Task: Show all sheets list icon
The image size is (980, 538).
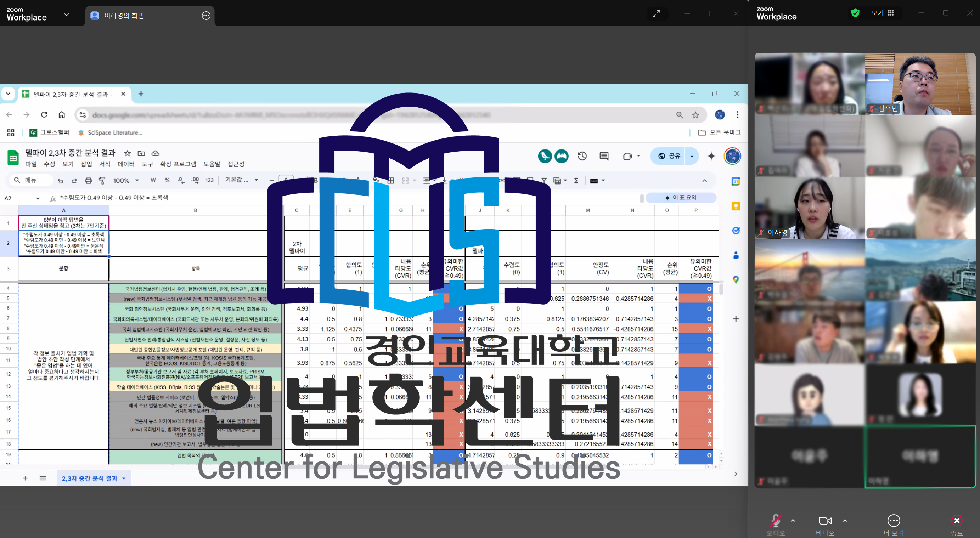Action: pos(43,478)
